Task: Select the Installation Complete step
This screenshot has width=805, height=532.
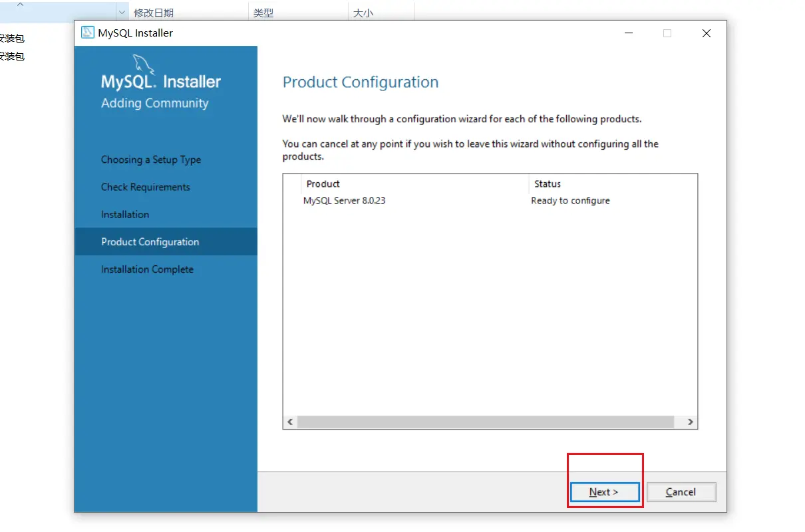Action: (x=147, y=269)
